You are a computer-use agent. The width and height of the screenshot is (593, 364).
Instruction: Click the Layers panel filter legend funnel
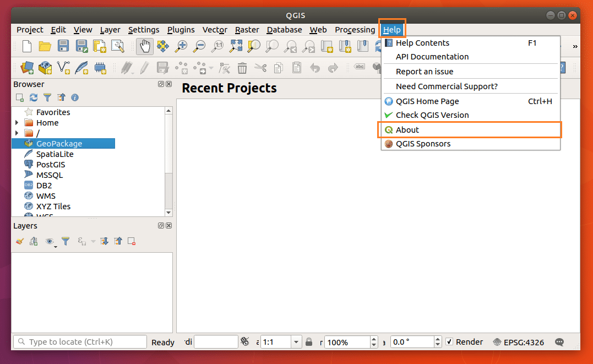(x=66, y=241)
